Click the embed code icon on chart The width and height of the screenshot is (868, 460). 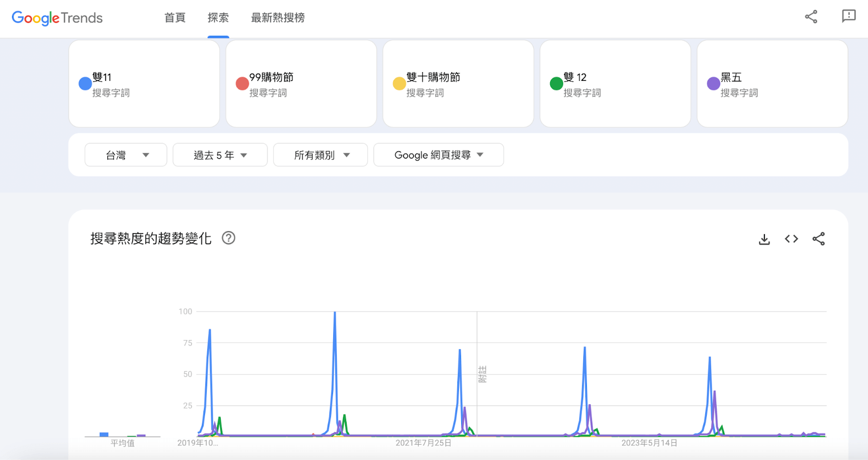[x=792, y=239]
